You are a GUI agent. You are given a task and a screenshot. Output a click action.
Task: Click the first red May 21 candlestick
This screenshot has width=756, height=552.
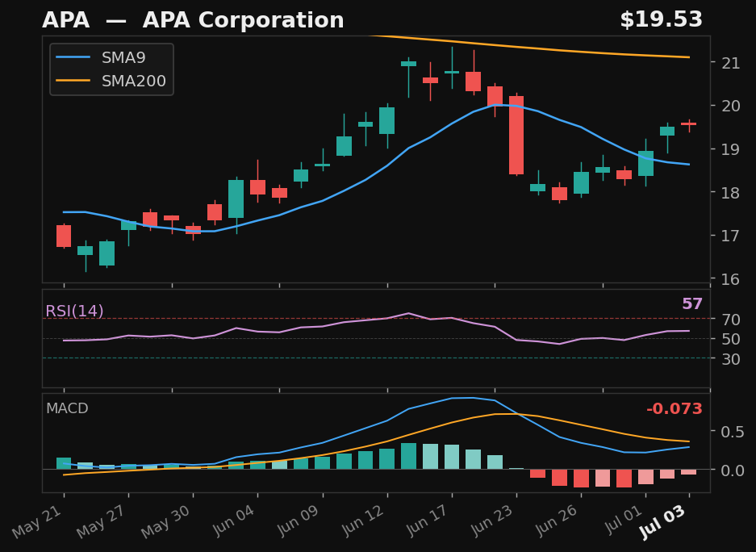pos(64,236)
